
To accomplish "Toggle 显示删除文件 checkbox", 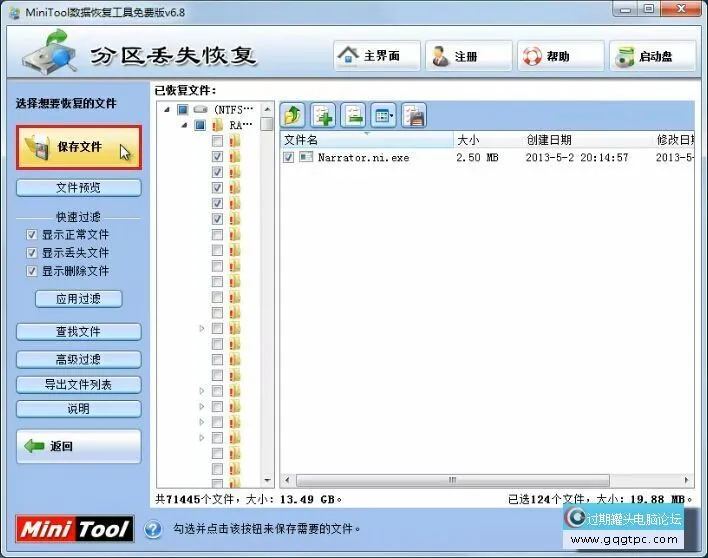I will 31,271.
